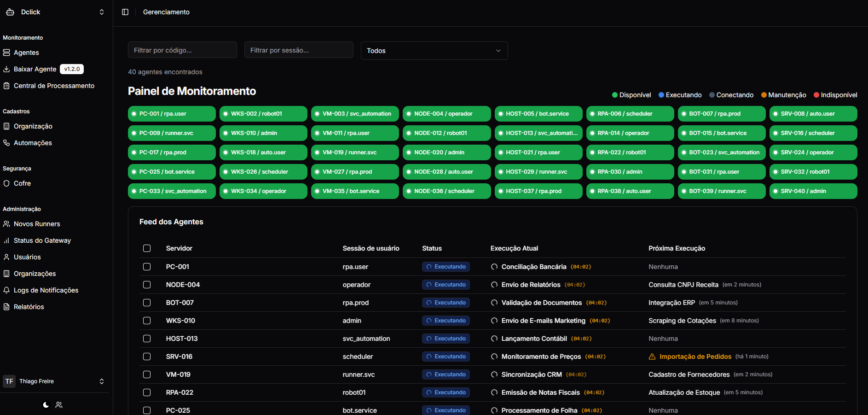Select the PC-001 row checkbox
The width and height of the screenshot is (868, 415).
[147, 267]
